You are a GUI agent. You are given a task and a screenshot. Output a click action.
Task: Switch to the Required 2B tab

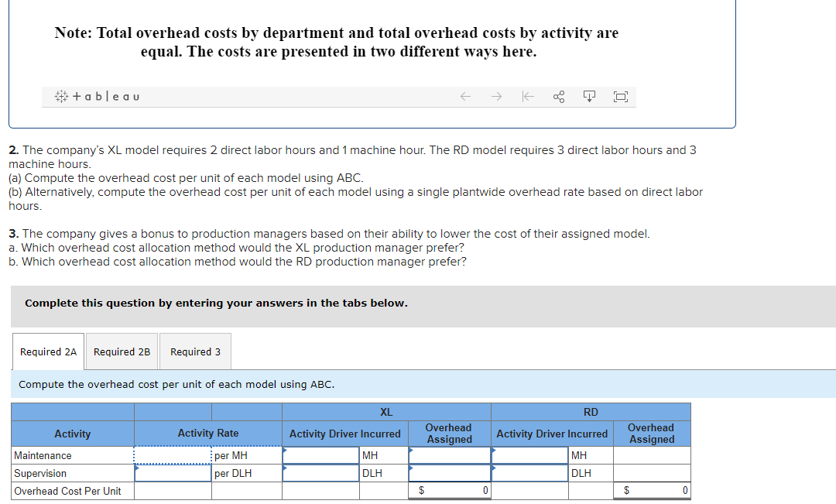tap(122, 351)
